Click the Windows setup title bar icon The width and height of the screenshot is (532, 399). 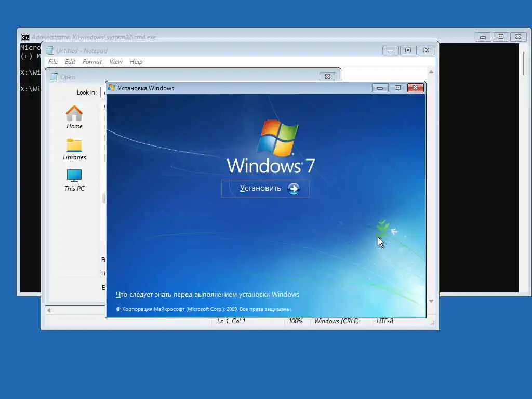(x=111, y=88)
